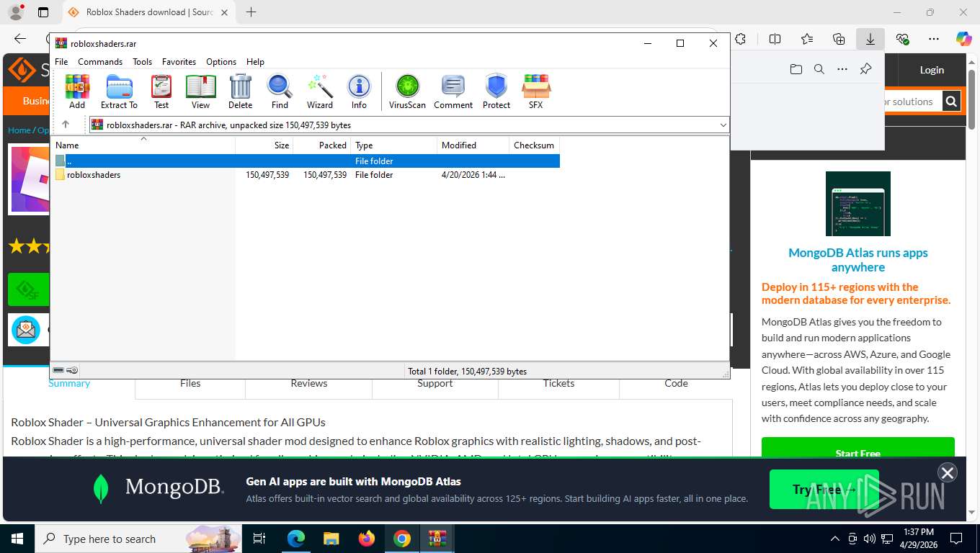980x553 pixels.
Task: Convert archive to SFX
Action: pos(535,91)
